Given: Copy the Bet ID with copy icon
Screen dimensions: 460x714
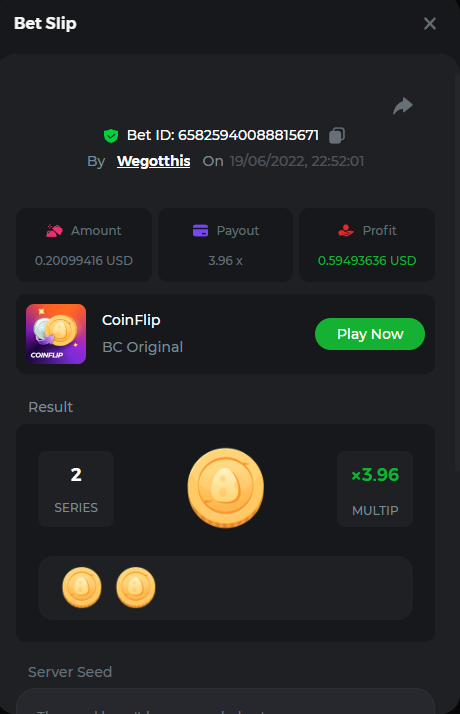Looking at the screenshot, I should [x=337, y=135].
